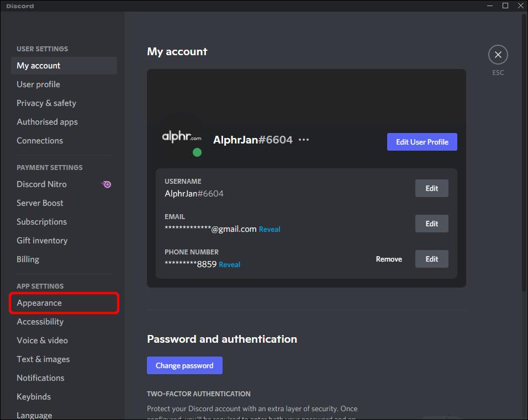
Task: Close settings with the ESC X icon
Action: tap(498, 55)
